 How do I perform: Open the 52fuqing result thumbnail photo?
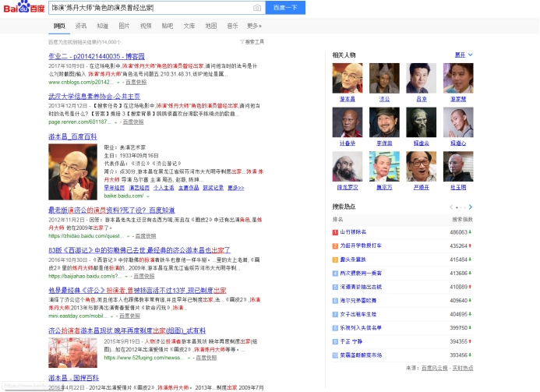(x=72, y=353)
